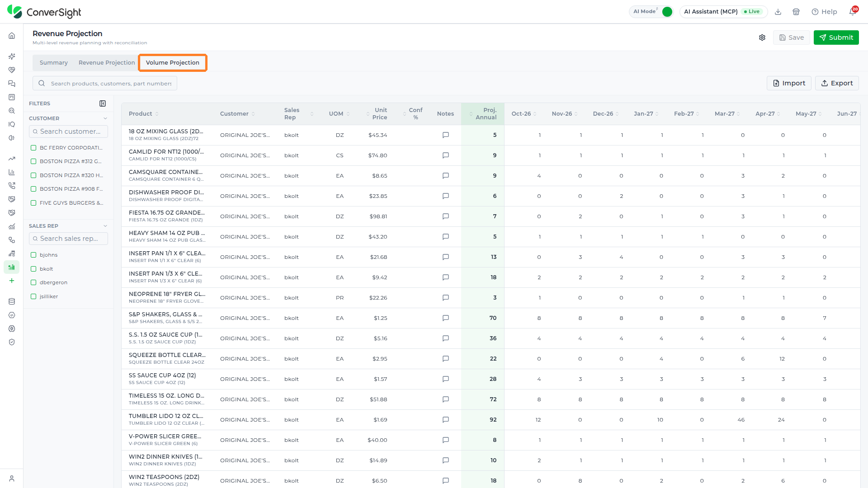The width and height of the screenshot is (868, 488).
Task: Check the bjohns sales rep filter
Action: (33, 255)
